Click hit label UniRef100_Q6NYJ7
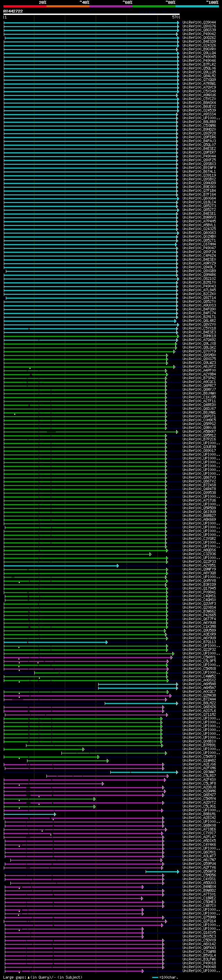The width and height of the screenshot is (222, 980). [x=199, y=389]
